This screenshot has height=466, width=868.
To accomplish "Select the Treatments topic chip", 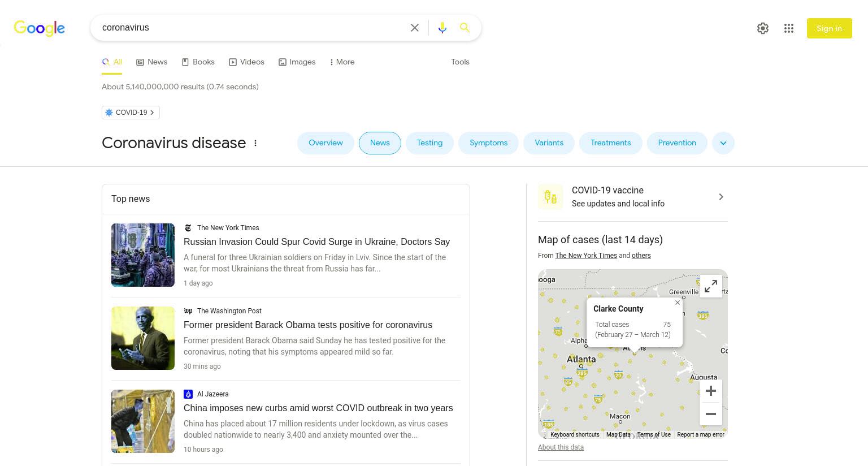I will click(x=610, y=143).
